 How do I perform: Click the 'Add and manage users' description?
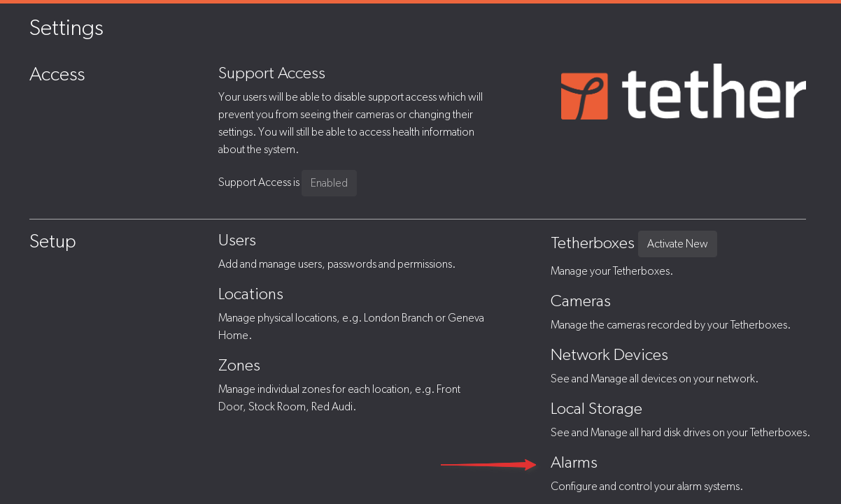point(337,264)
